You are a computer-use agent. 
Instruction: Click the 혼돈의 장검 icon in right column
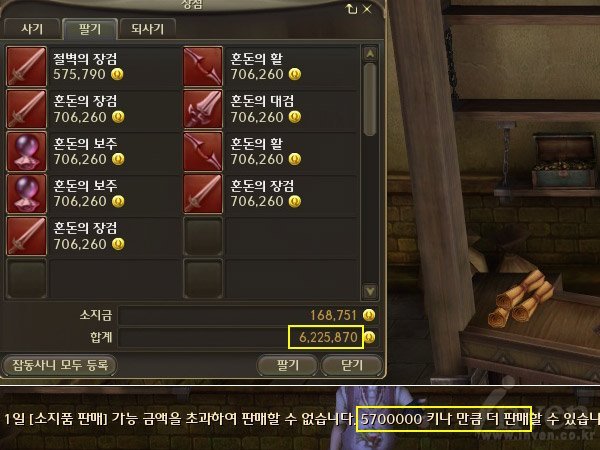coord(203,193)
